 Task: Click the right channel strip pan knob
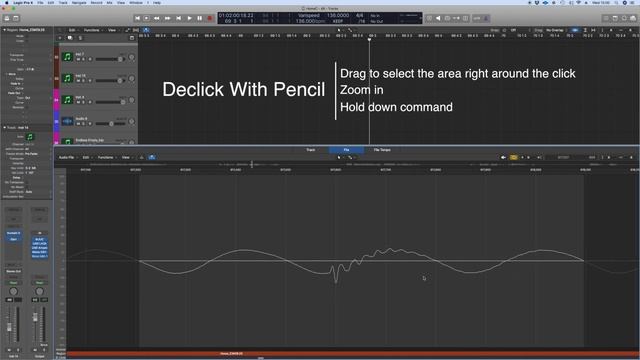tap(39, 291)
